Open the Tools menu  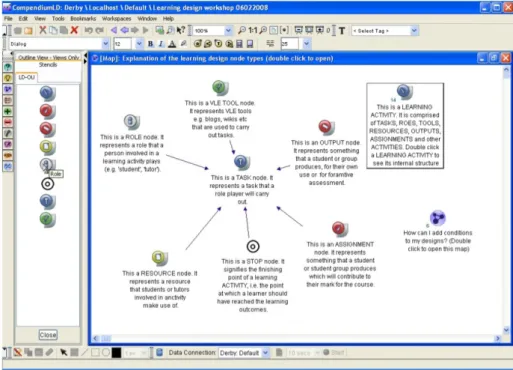(x=58, y=19)
